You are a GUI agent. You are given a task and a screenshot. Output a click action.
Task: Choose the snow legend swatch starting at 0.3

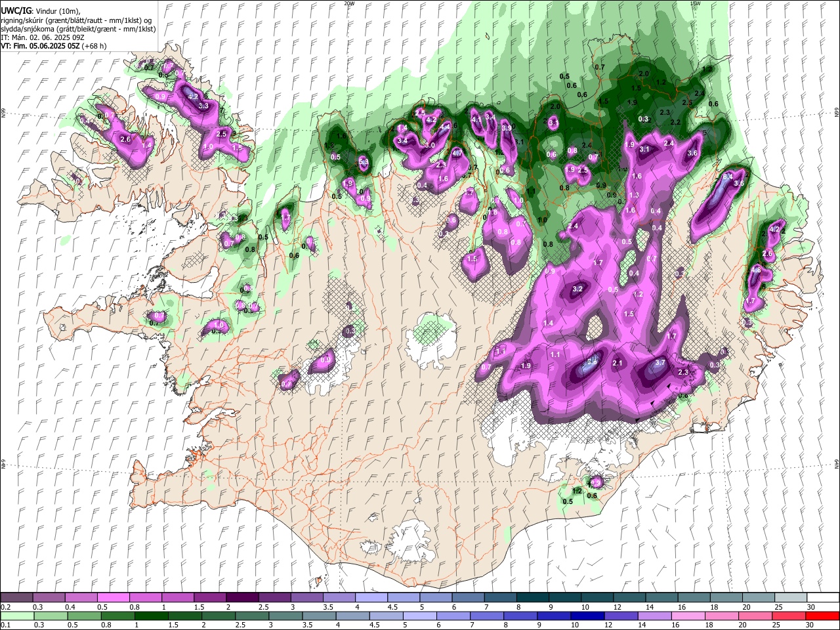[49, 598]
